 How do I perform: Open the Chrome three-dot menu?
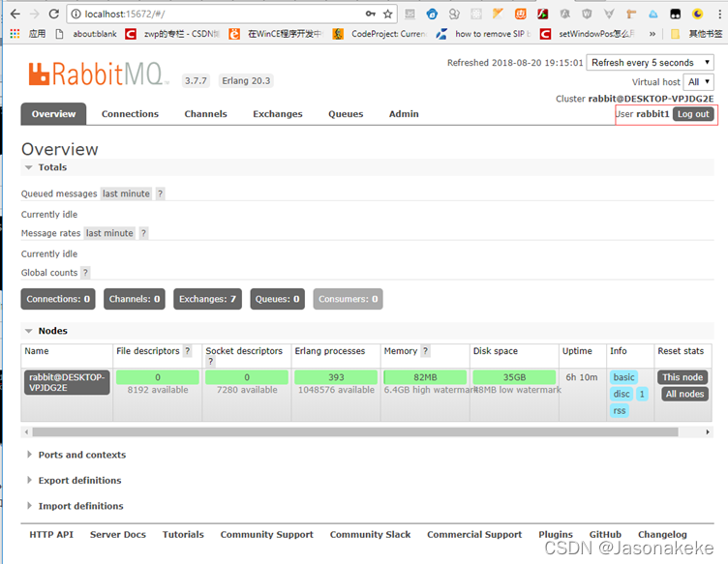coord(719,14)
